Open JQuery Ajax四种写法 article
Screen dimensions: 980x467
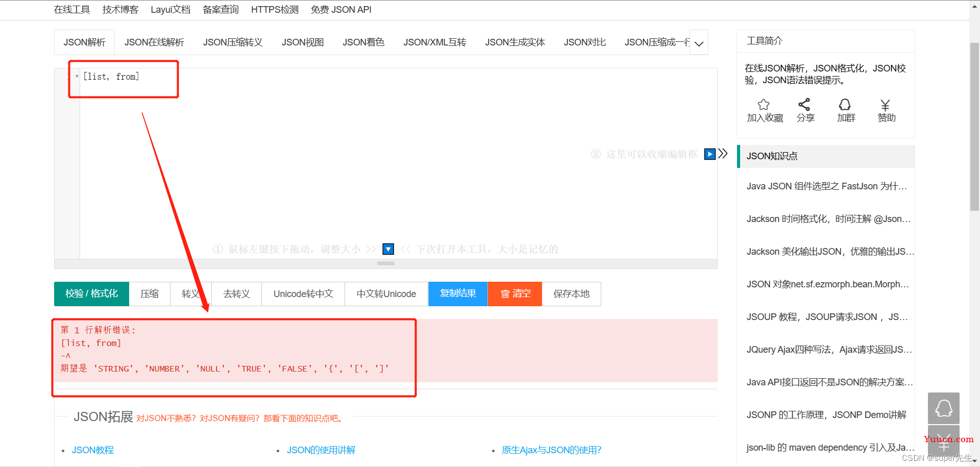(x=829, y=350)
